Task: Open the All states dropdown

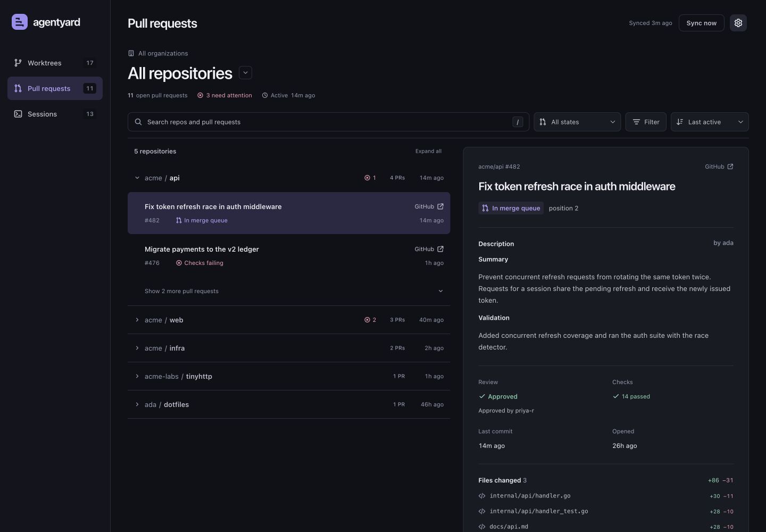Action: tap(577, 122)
